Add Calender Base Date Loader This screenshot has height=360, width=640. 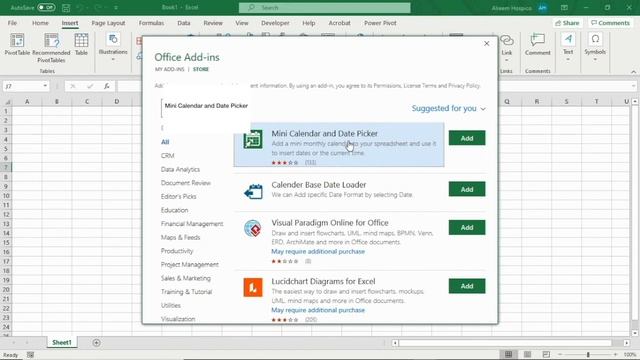(x=467, y=189)
